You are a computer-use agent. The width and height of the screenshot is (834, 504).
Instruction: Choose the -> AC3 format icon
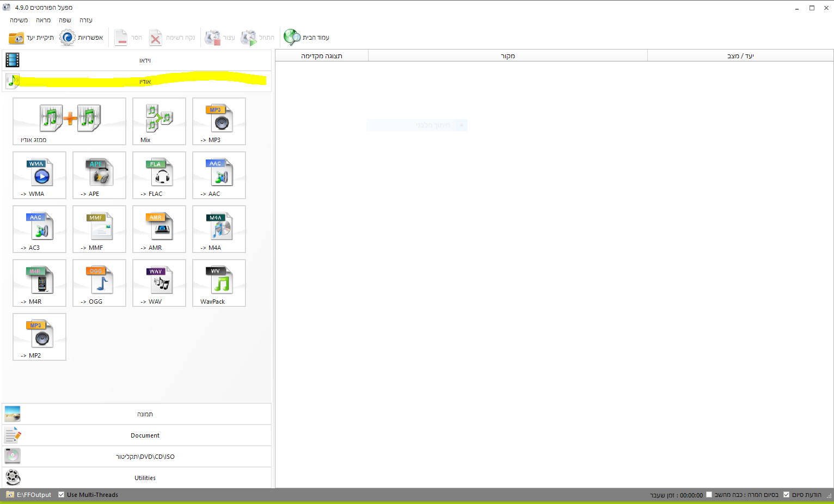coord(39,229)
